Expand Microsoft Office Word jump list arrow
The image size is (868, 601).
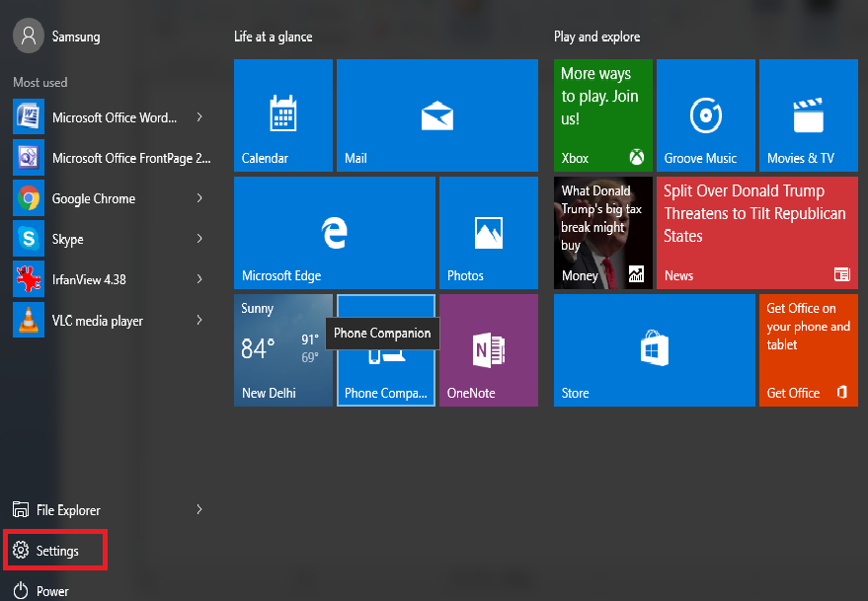tap(199, 117)
